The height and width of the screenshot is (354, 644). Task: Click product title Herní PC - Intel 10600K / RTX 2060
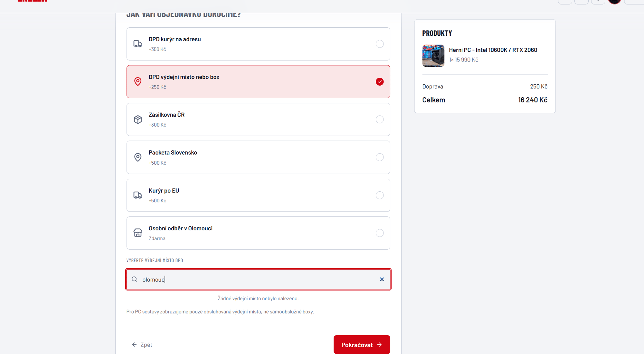(493, 50)
